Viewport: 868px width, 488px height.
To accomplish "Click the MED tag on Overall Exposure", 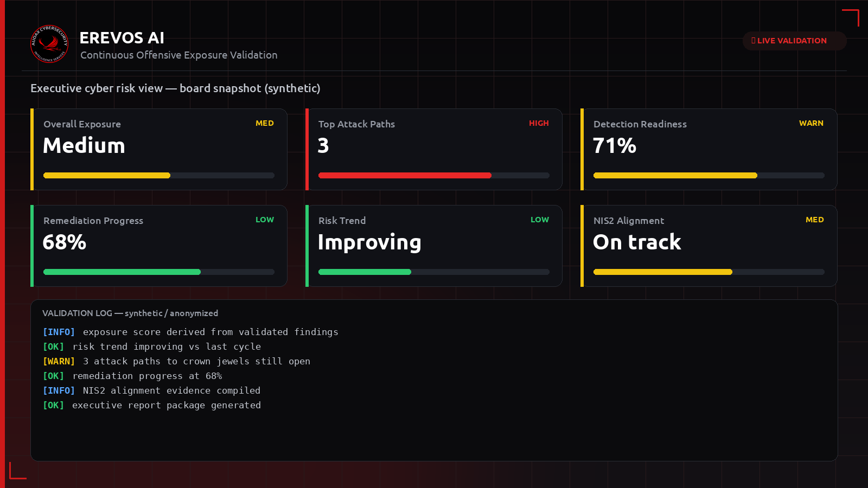I will (x=265, y=123).
